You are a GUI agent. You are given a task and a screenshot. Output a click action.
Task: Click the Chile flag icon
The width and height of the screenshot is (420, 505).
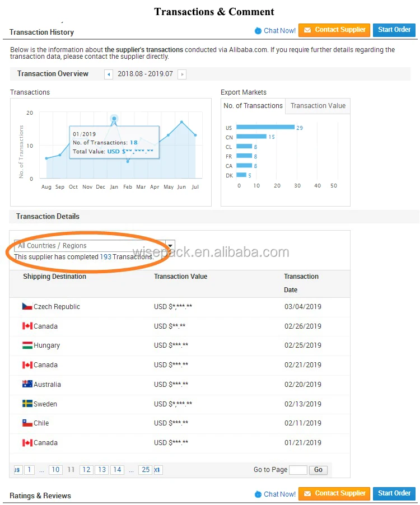[27, 423]
